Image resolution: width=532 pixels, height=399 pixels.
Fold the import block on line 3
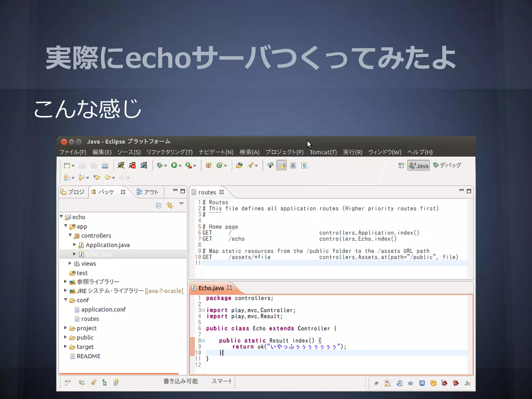pos(203,310)
